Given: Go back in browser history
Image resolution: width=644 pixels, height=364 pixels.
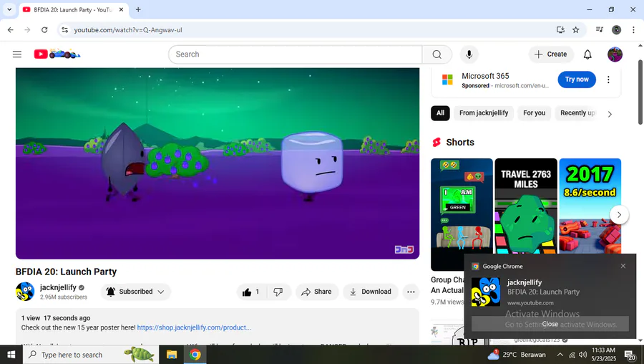Looking at the screenshot, I should pos(11,29).
